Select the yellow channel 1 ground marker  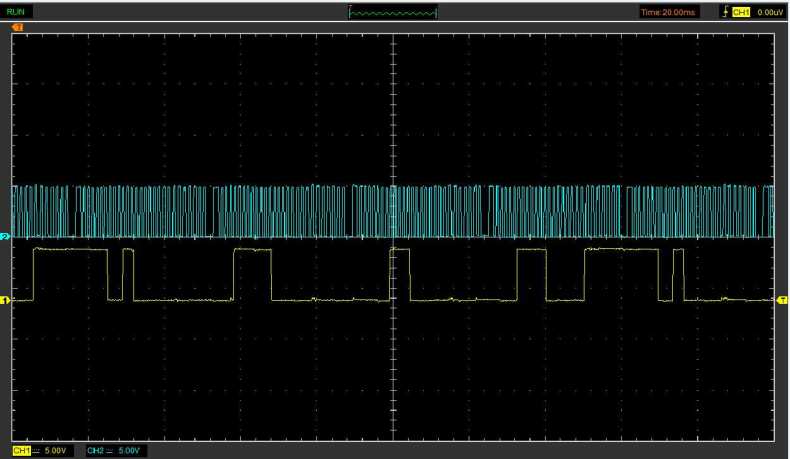[5, 299]
